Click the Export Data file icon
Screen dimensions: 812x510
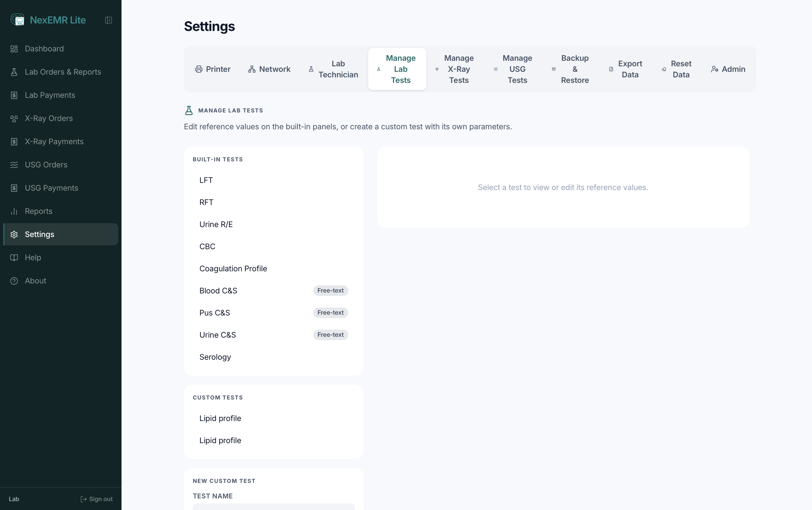click(611, 69)
